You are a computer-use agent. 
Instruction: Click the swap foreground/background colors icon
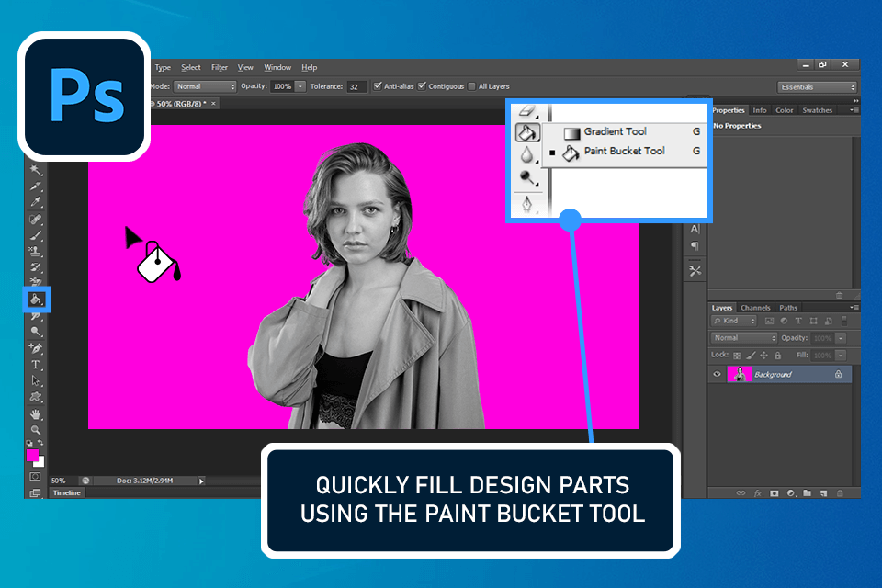tap(41, 443)
